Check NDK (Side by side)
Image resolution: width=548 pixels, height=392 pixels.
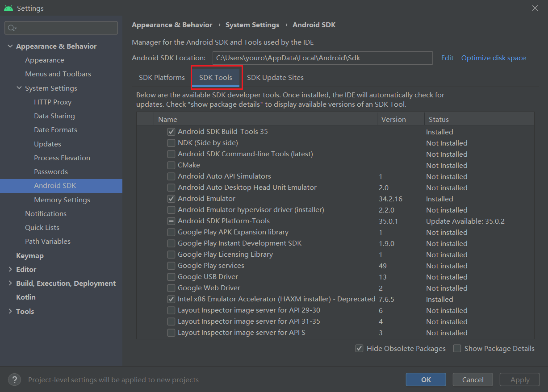coord(171,143)
